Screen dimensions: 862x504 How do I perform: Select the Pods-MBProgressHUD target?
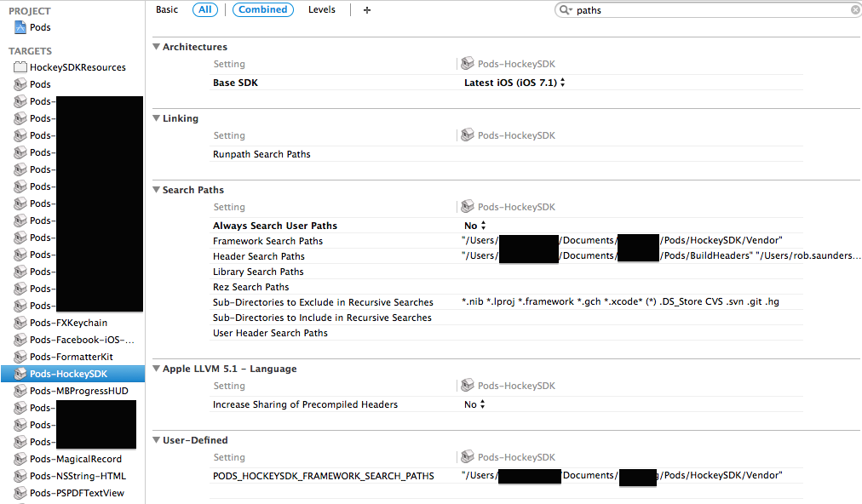coord(78,391)
